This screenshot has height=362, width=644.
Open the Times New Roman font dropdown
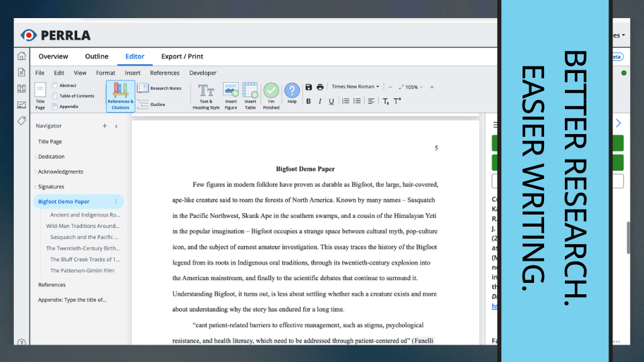pos(356,86)
